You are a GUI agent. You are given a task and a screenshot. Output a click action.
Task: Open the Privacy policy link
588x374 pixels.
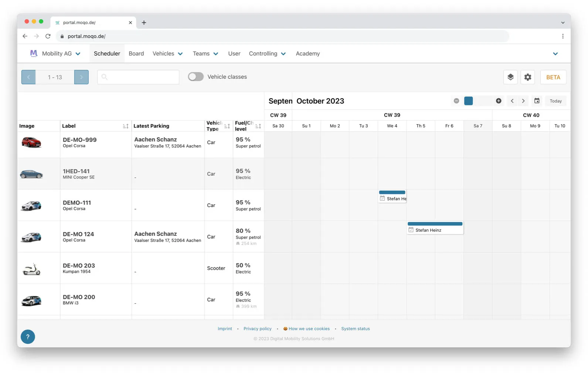257,329
